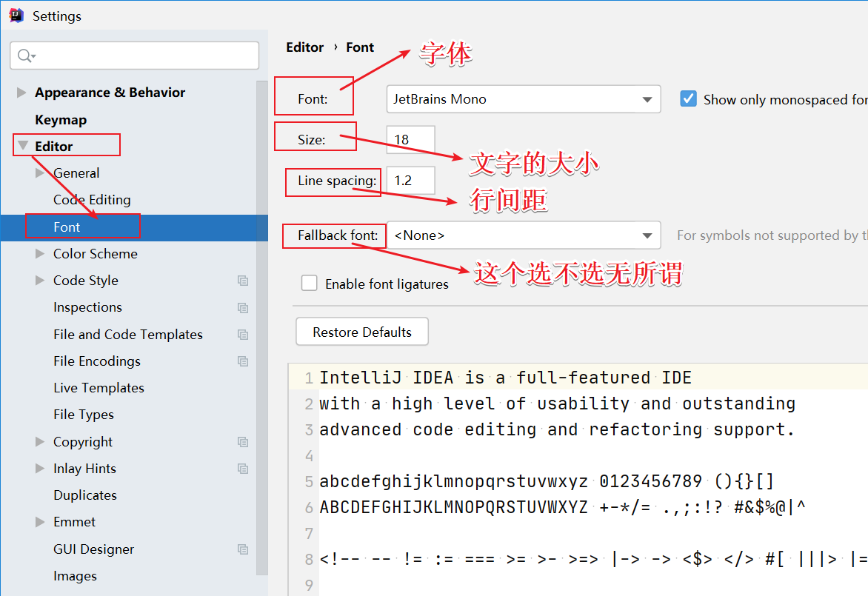Click preview line starting 'abcdefghijklmnopqrstuvwxyz'

click(x=546, y=481)
